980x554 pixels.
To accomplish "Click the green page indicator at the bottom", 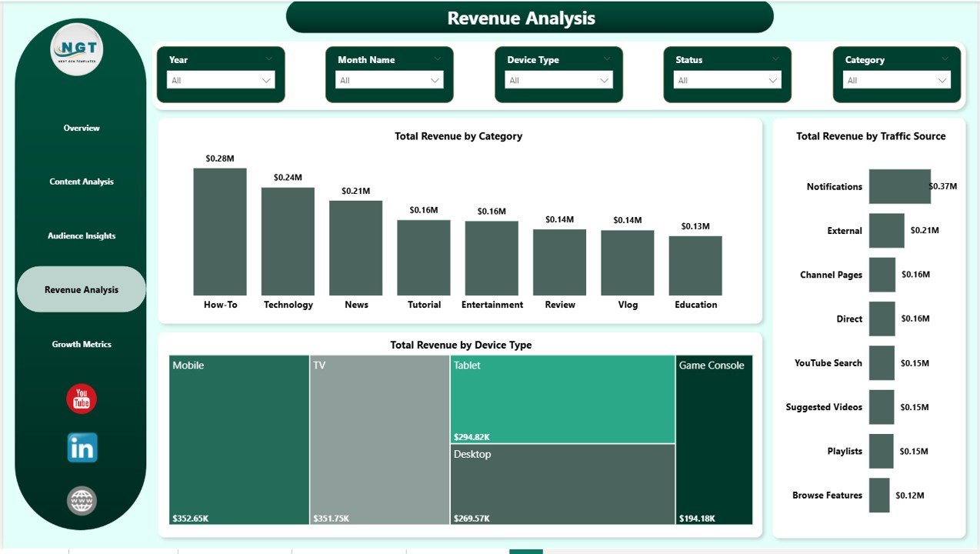I will 525,552.
